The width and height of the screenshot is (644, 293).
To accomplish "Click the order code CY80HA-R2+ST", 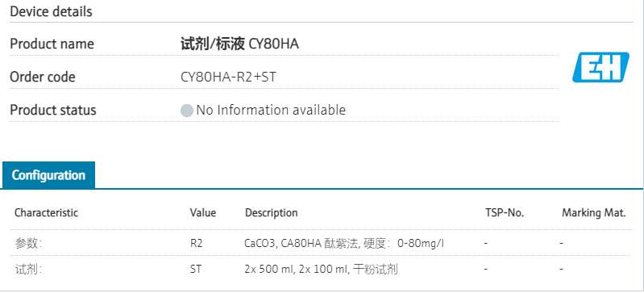I will 228,77.
